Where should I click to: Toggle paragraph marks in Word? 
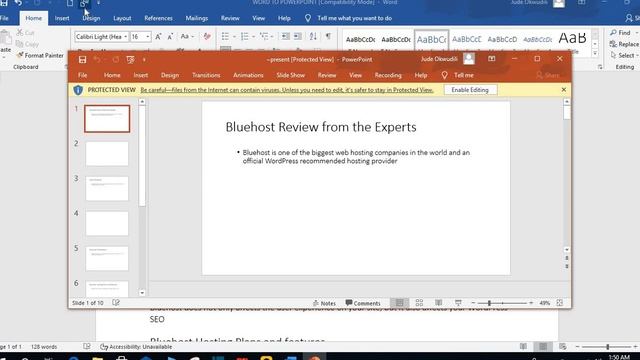(x=328, y=37)
